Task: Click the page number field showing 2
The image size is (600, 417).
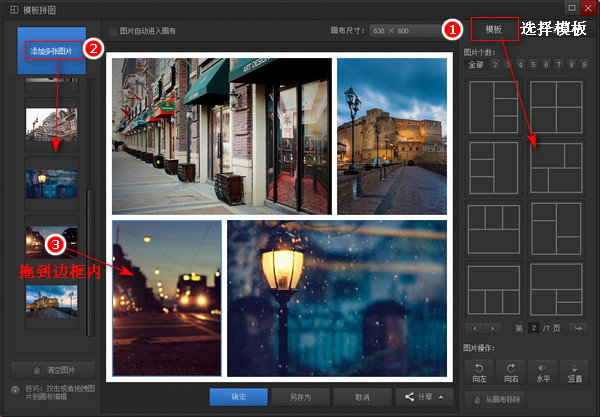Action: (534, 328)
